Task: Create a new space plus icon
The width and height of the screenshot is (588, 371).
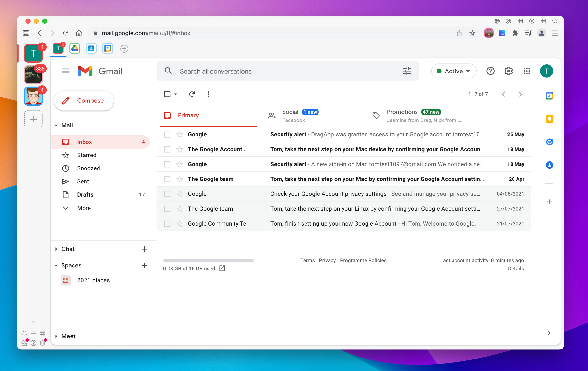Action: tap(144, 265)
